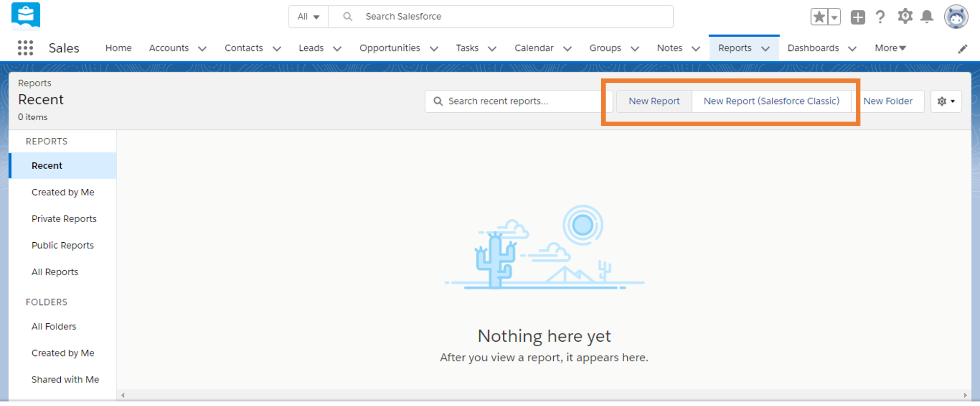Focus the Search Salesforce field
The height and width of the screenshot is (406, 980).
tap(501, 17)
